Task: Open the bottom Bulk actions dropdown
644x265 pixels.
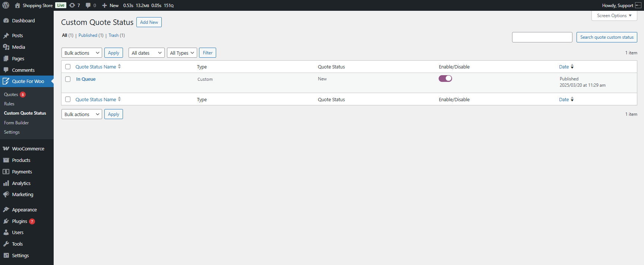Action: [x=82, y=114]
